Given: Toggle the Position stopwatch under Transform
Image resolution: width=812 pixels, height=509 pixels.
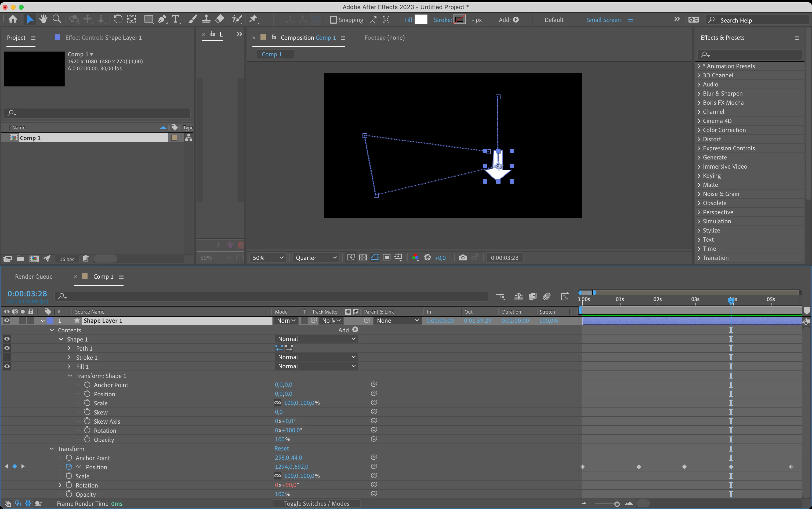Looking at the screenshot, I should click(x=69, y=467).
